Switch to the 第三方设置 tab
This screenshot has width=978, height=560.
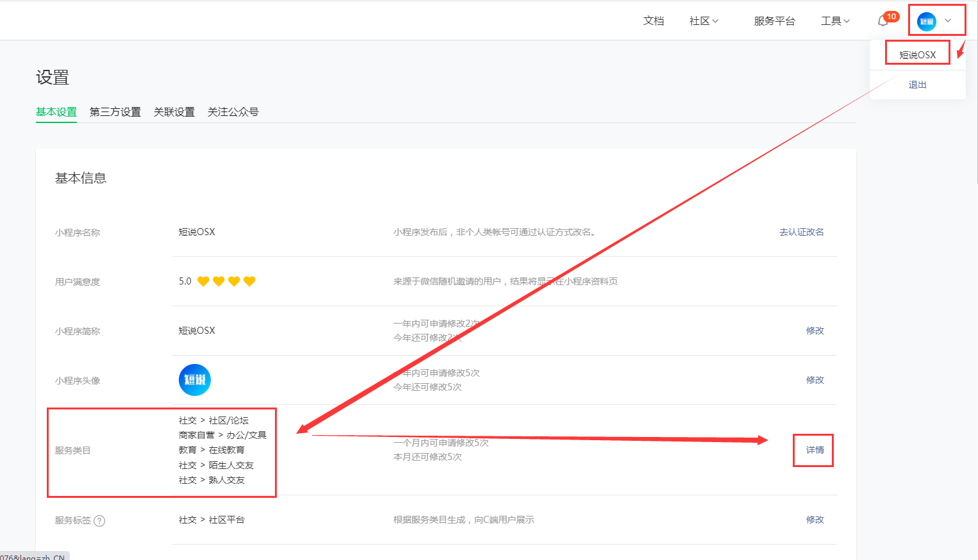tap(115, 112)
